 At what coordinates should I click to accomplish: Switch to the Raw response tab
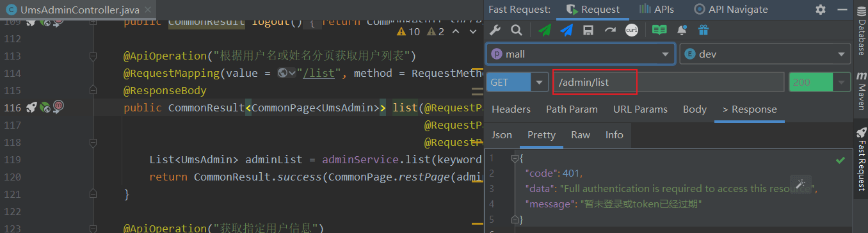coord(581,135)
